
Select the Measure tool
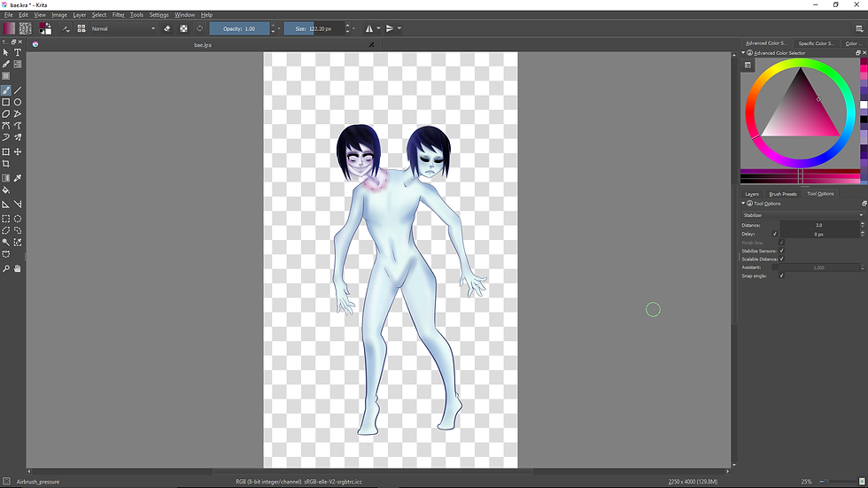pos(18,205)
